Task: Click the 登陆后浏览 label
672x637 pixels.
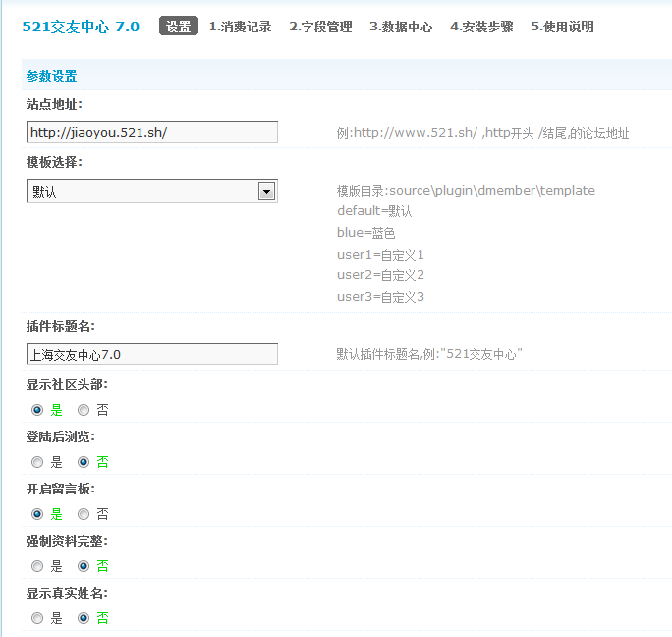Action: tap(61, 436)
